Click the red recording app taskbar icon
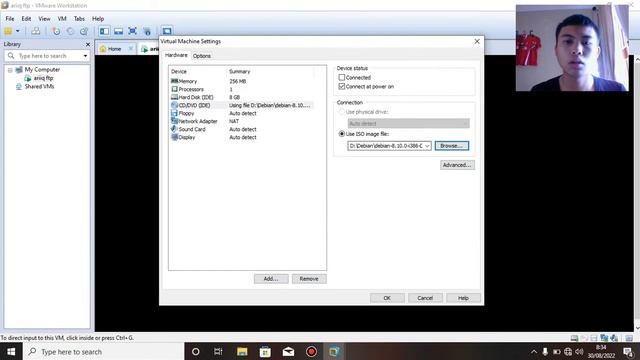Screen dimensions: 640x360 coord(311,351)
